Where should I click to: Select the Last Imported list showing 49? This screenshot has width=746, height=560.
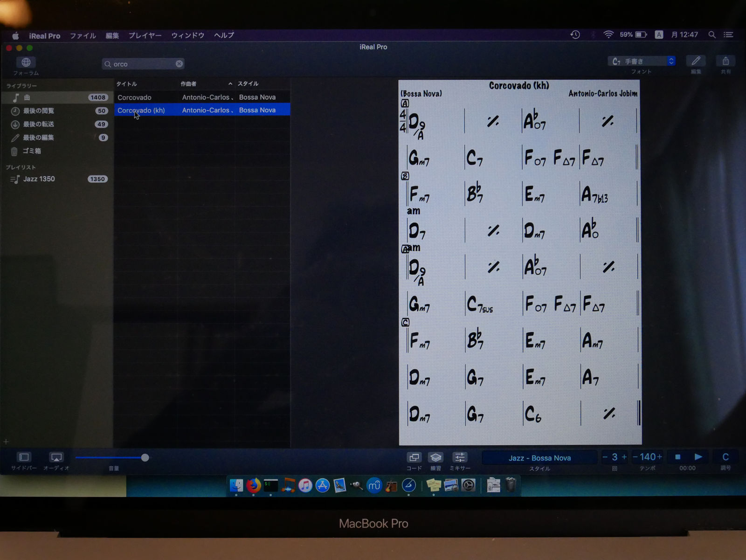point(57,124)
